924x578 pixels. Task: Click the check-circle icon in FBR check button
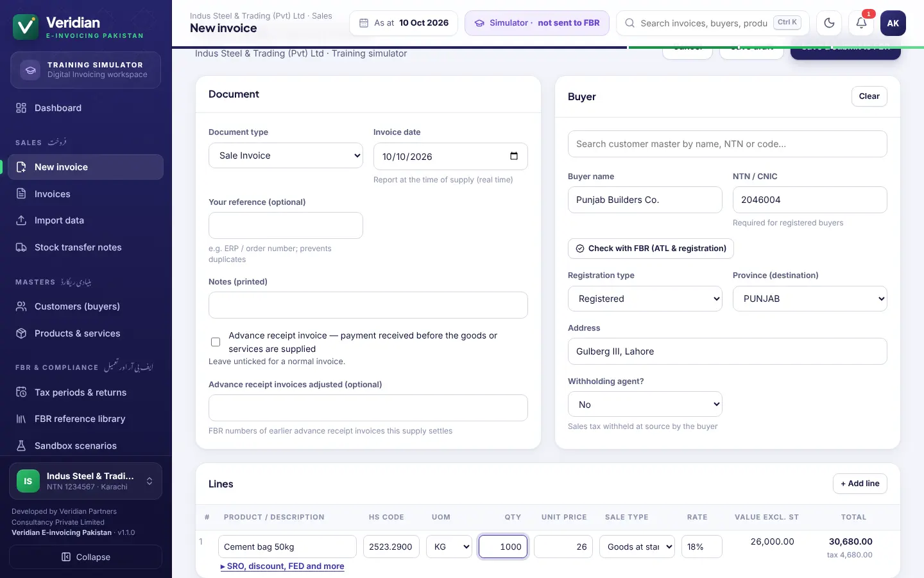[580, 249]
